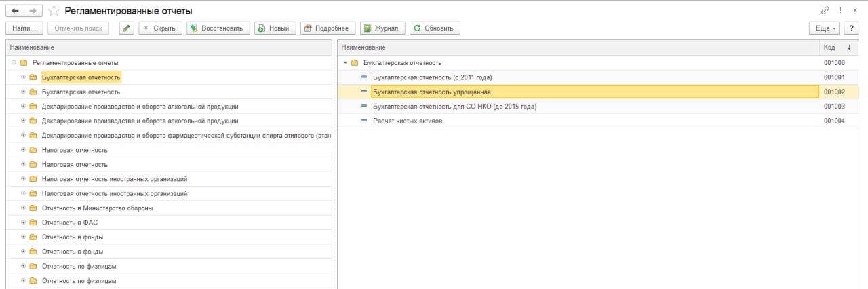The width and height of the screenshot is (868, 289).
Task: Copy link using the chain icon
Action: click(x=825, y=11)
